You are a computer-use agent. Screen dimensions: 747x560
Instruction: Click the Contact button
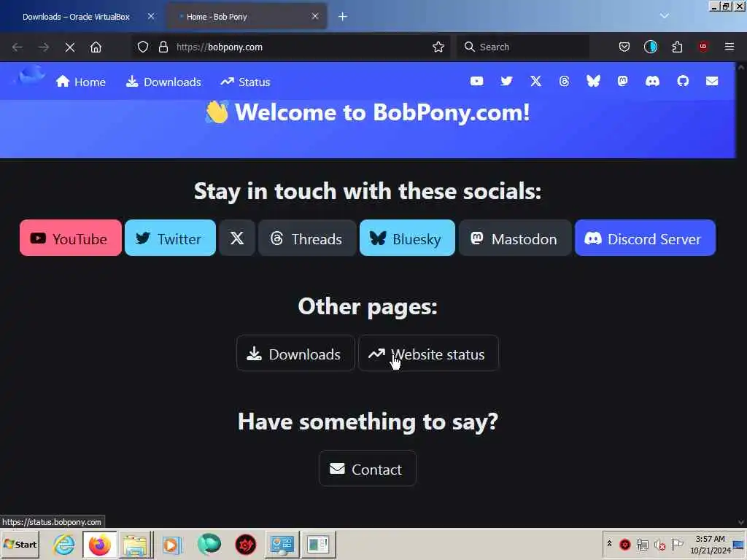click(x=368, y=469)
